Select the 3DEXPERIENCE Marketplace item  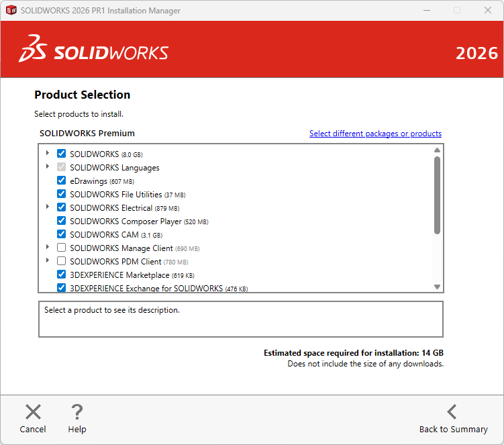click(x=119, y=275)
